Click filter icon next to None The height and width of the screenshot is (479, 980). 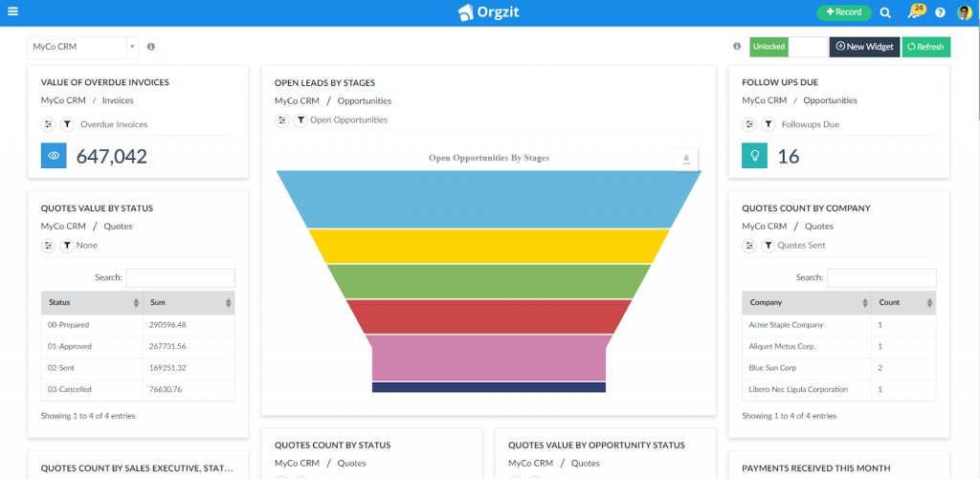(x=67, y=246)
